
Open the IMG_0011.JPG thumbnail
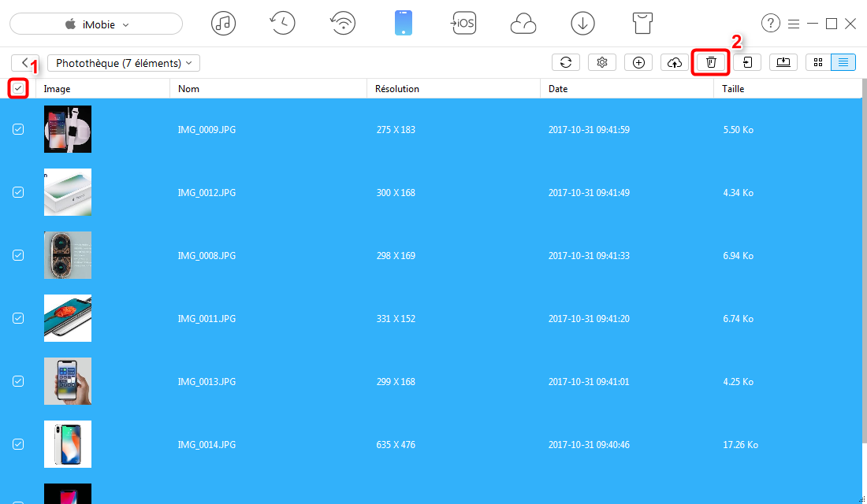click(68, 318)
